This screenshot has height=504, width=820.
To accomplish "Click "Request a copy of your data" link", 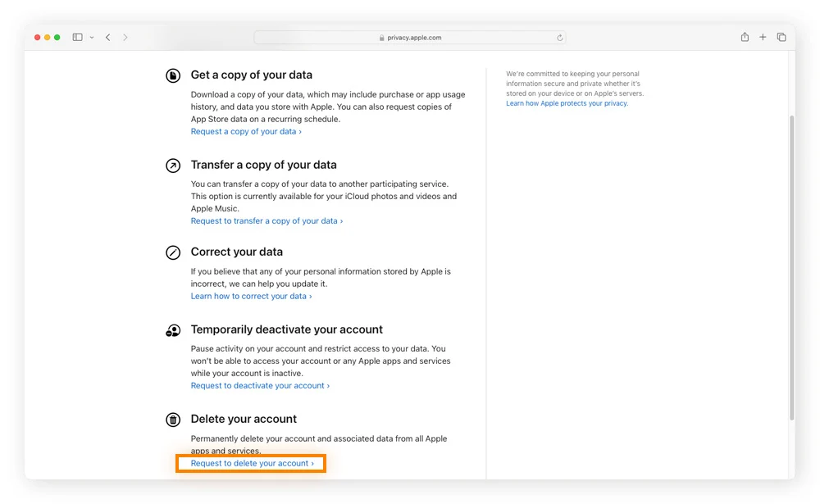I will (245, 131).
